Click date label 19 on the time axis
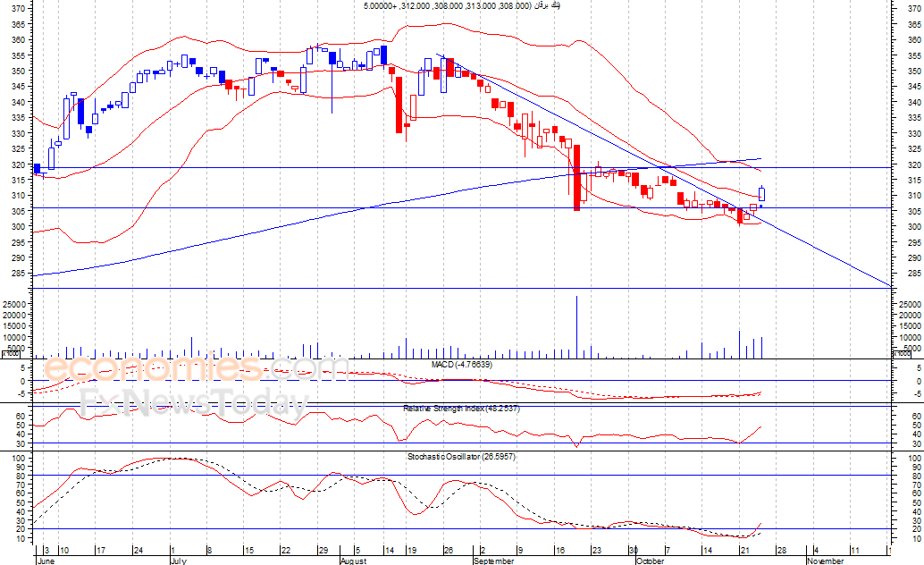This screenshot has height=565, width=924. 411,551
